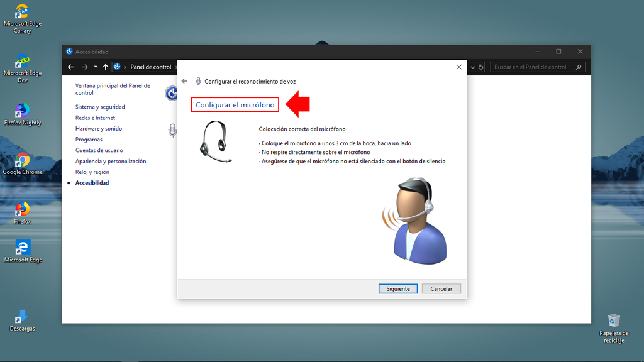Open Sistema y seguridad category

[100, 107]
